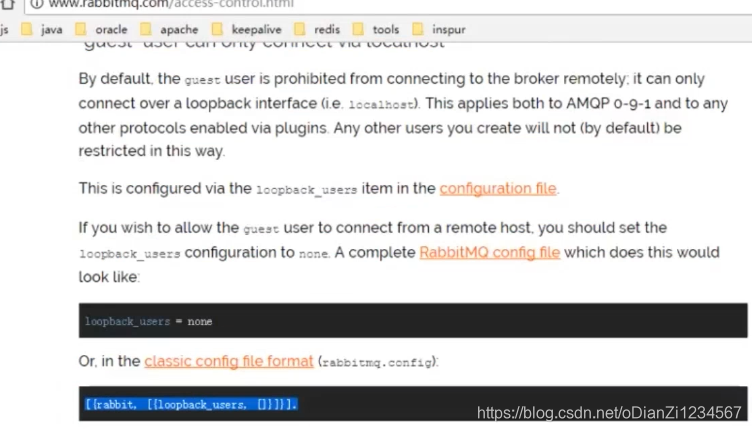Open the tools bookmarks folder
The image size is (752, 432).
click(376, 29)
